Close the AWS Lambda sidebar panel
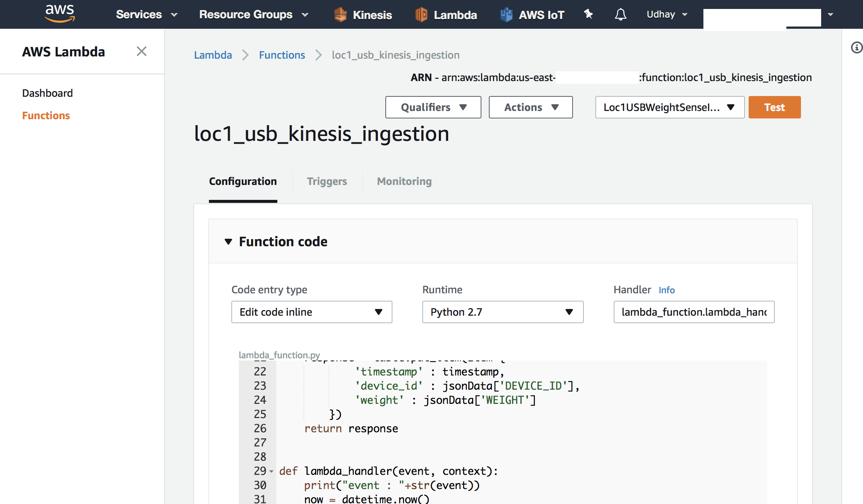This screenshot has width=863, height=504. 141,51
